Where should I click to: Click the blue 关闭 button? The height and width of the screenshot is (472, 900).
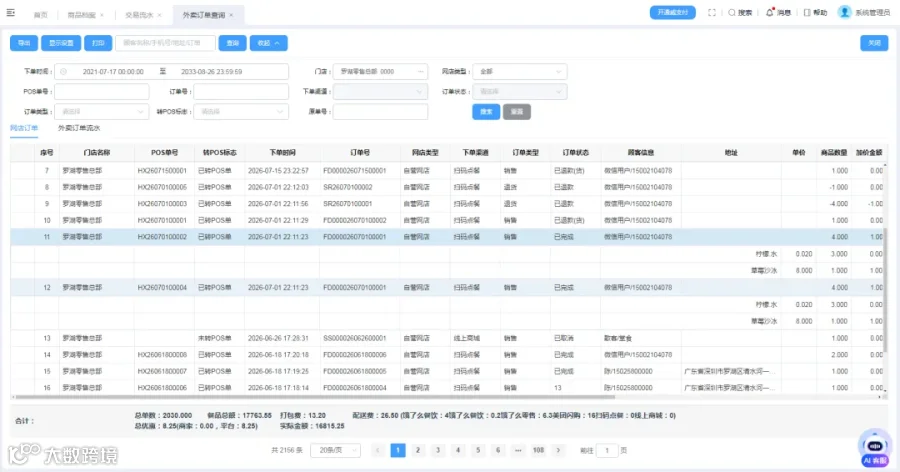click(x=874, y=43)
